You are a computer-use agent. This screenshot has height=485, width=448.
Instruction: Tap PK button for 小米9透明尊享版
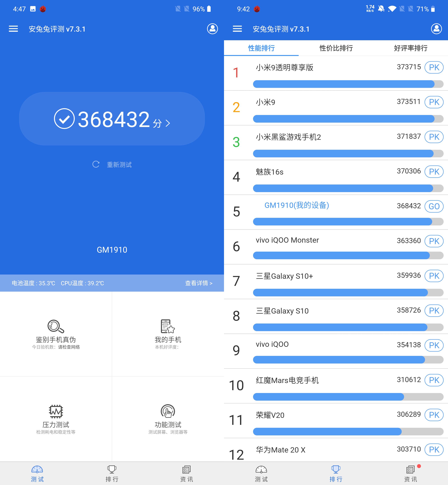coord(434,67)
